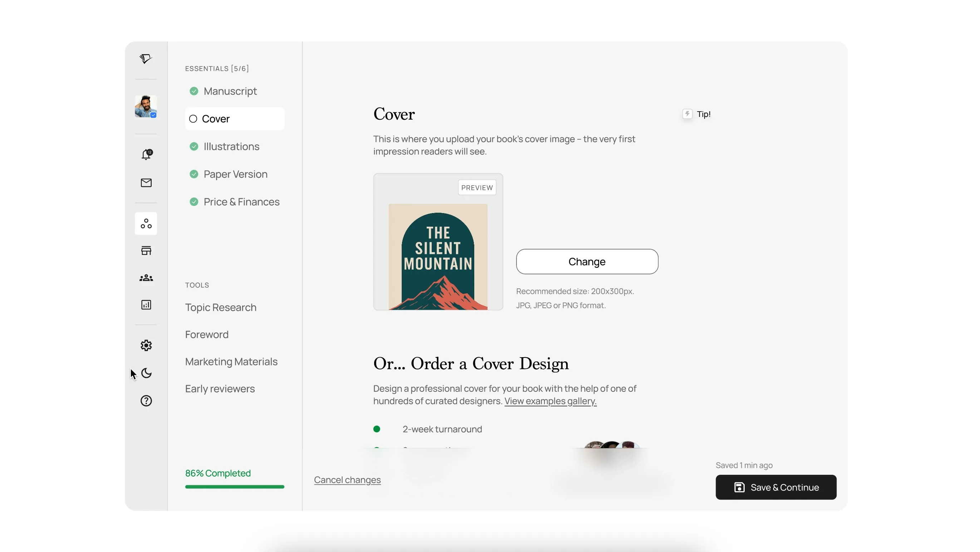The image size is (980, 552).
Task: Click the 86% completed progress bar
Action: pos(234,487)
